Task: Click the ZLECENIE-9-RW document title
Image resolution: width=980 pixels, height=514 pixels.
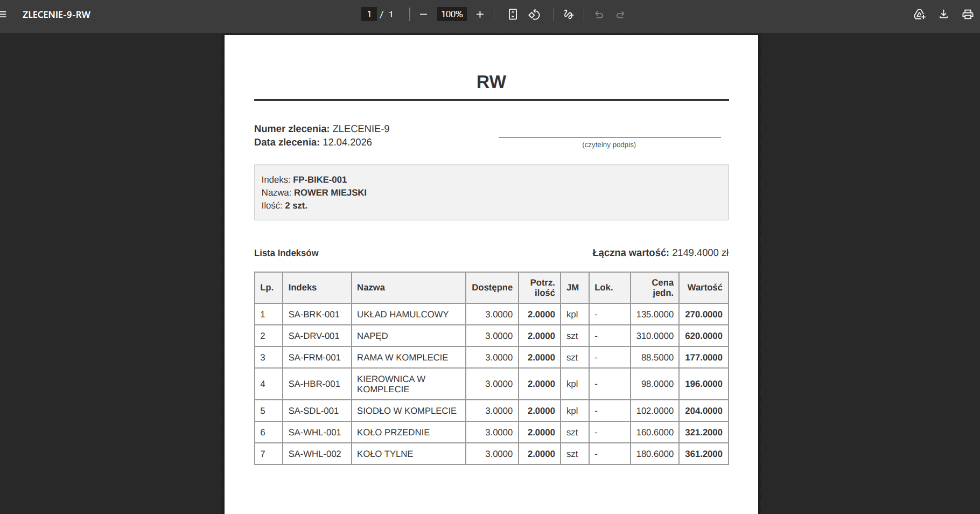Action: [x=57, y=15]
